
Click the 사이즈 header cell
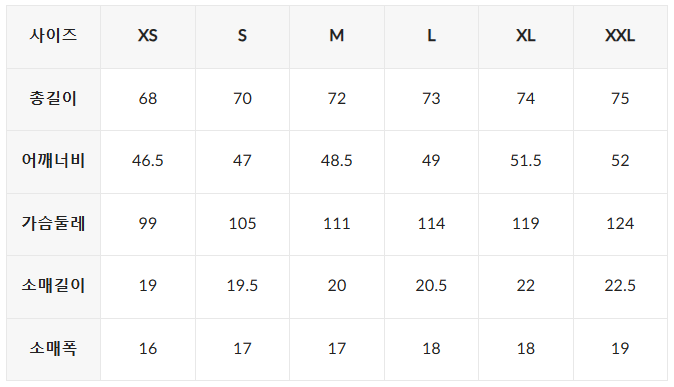pos(53,37)
